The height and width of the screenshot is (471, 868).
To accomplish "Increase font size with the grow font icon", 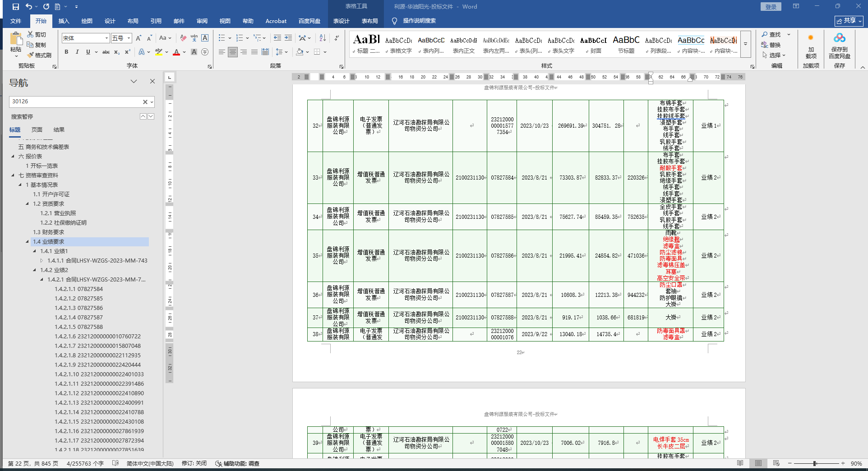I will pos(139,38).
